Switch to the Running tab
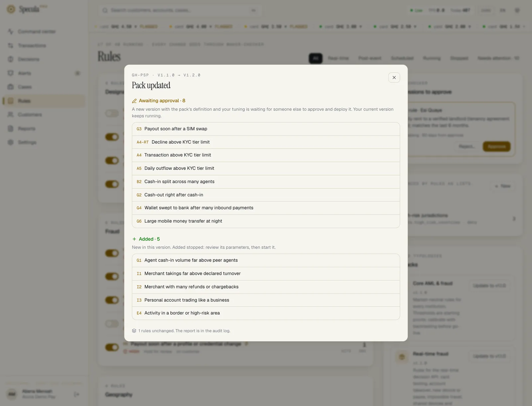Screen dimensions: 532x406 point(432,58)
